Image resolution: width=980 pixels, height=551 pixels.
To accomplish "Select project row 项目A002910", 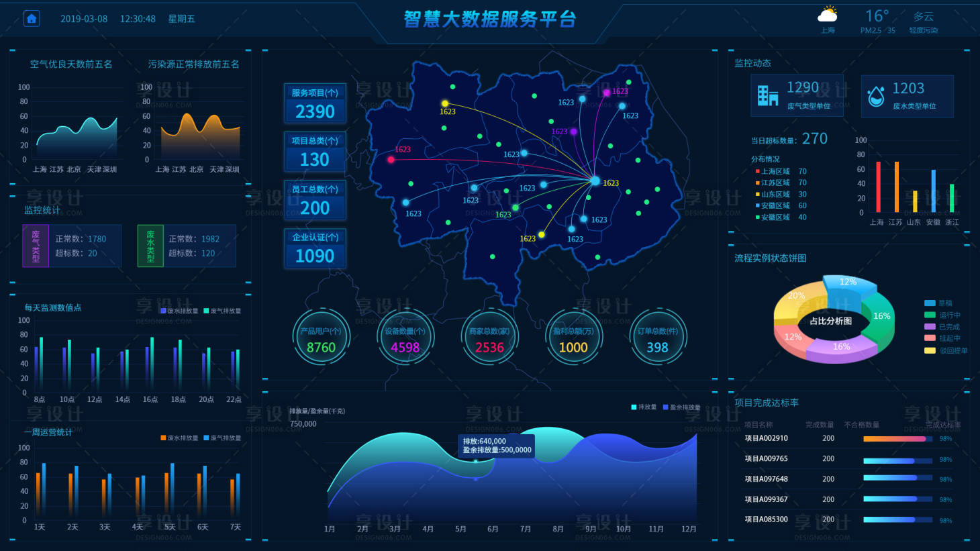I will click(x=766, y=438).
